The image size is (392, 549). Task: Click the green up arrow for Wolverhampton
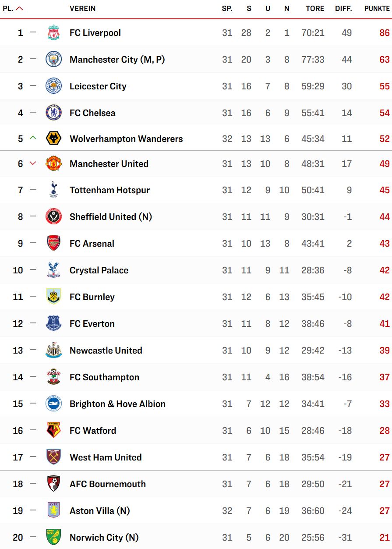33,138
